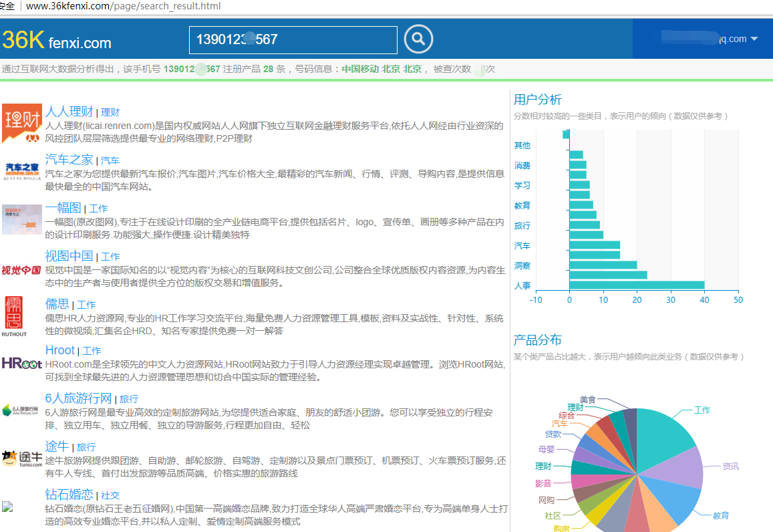Open the 6人旅游行网 title link

point(78,398)
